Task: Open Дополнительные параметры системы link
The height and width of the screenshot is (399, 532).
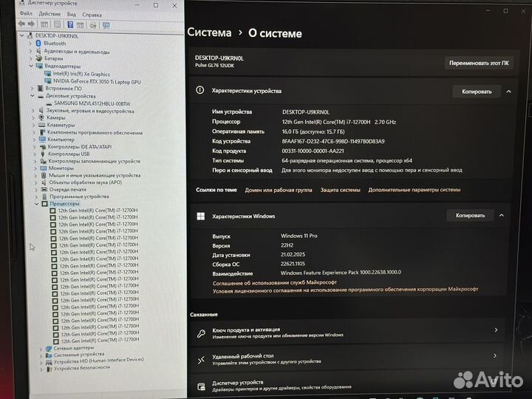Action: [x=415, y=190]
